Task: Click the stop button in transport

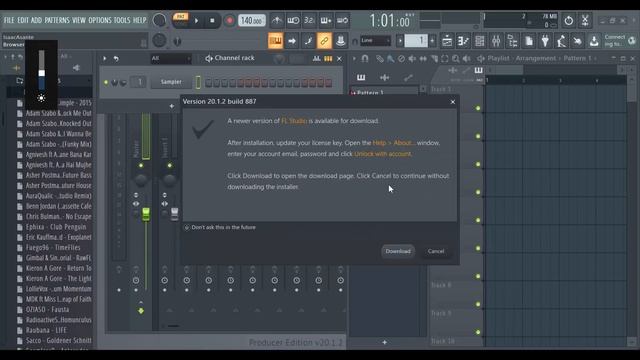Action: (x=212, y=20)
